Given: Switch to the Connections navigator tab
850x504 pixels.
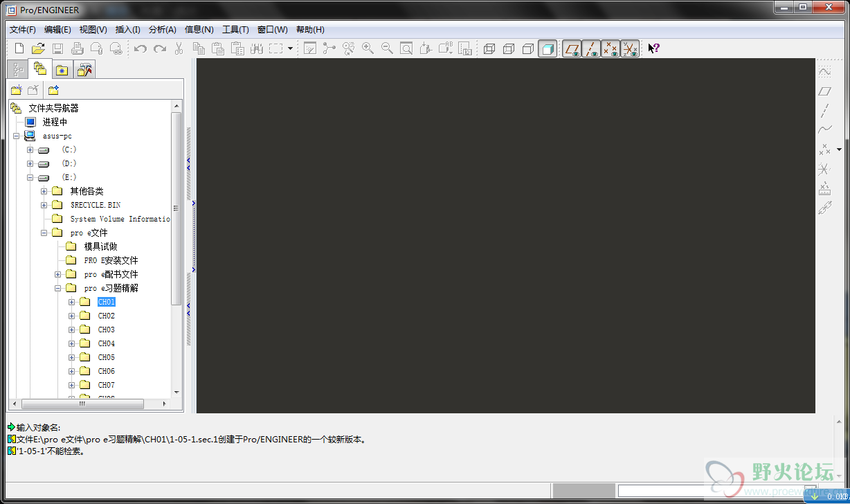Looking at the screenshot, I should (x=84, y=70).
